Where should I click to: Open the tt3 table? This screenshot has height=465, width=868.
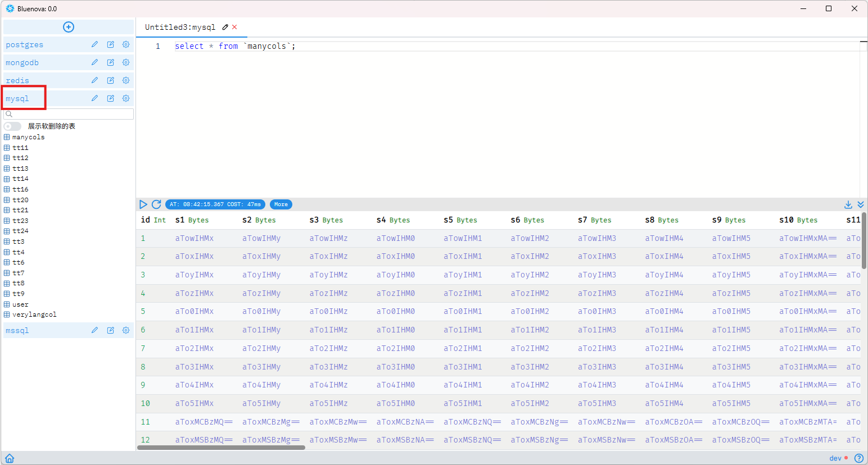pos(14,241)
